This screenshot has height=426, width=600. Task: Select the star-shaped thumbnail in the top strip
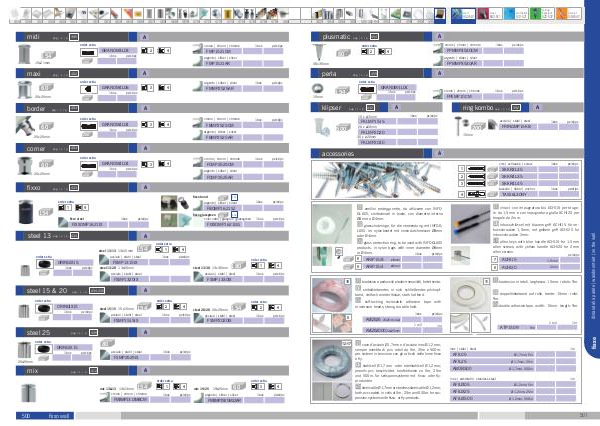(59, 15)
